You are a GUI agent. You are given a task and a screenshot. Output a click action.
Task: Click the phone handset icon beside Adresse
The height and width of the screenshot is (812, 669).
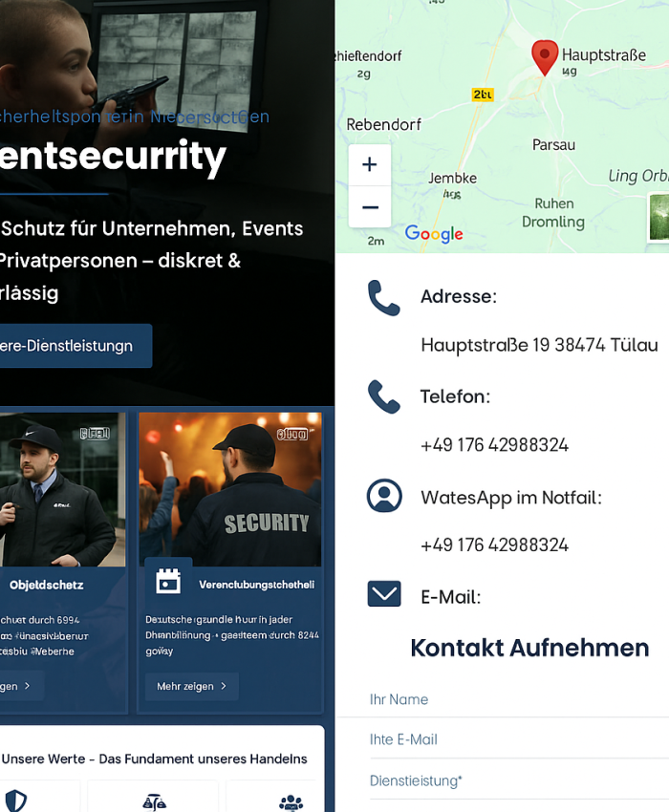(x=384, y=297)
